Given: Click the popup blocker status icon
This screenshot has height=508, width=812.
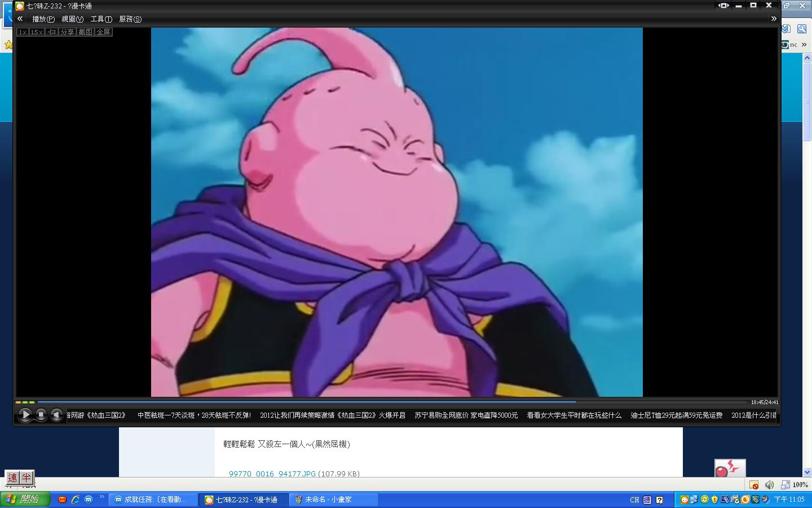Looking at the screenshot, I should 754,485.
